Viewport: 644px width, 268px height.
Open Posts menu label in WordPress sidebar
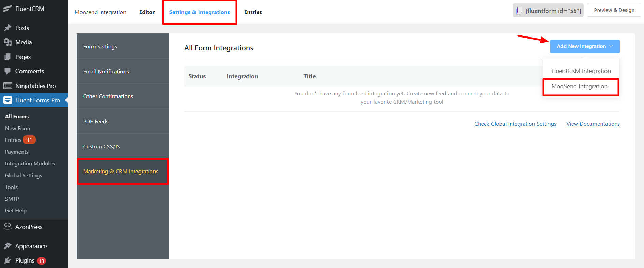[x=22, y=28]
